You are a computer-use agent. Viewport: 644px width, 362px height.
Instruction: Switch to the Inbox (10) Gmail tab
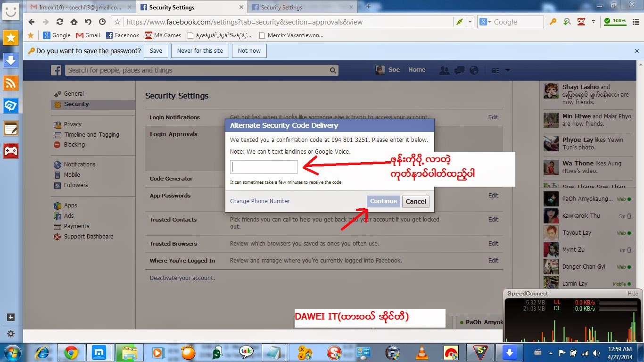tap(80, 7)
